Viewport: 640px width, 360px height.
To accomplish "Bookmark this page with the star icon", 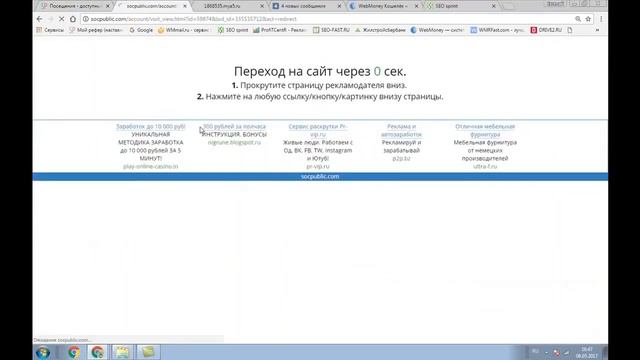I will 588,19.
